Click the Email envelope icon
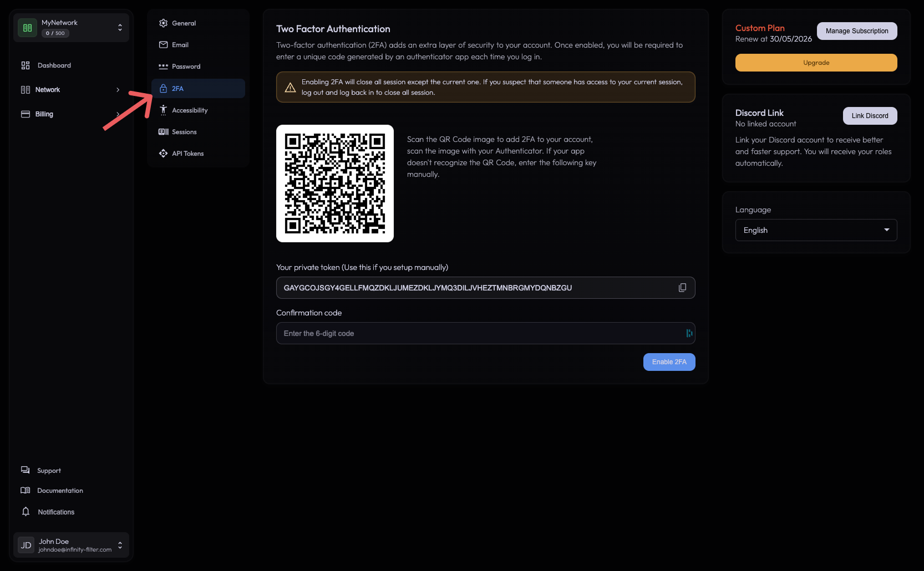 [163, 45]
